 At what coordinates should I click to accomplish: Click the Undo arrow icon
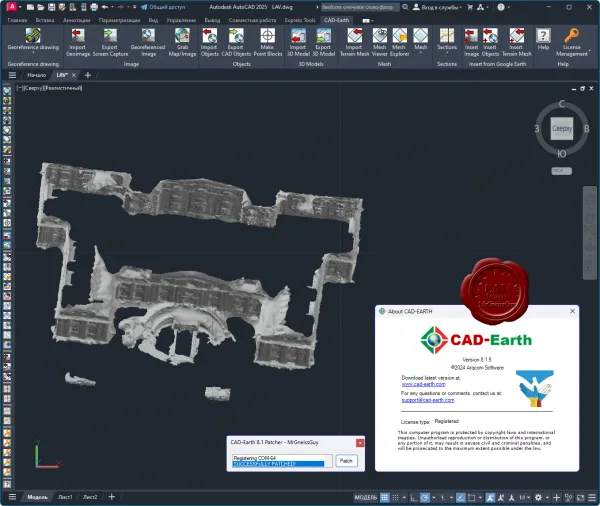pyautogui.click(x=105, y=7)
